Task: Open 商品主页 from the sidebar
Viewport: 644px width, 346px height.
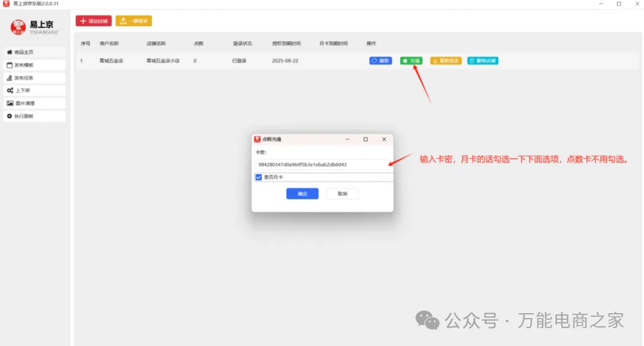Action: click(33, 52)
